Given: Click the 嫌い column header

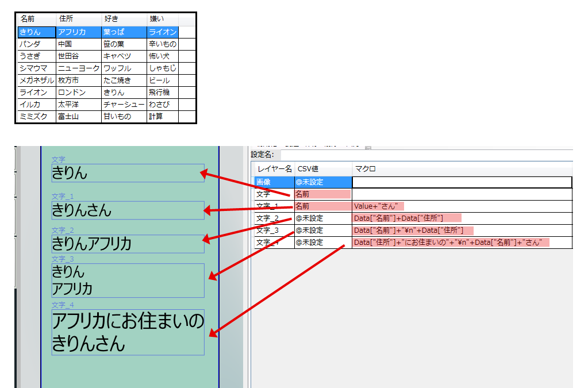Looking at the screenshot, I should tap(162, 19).
